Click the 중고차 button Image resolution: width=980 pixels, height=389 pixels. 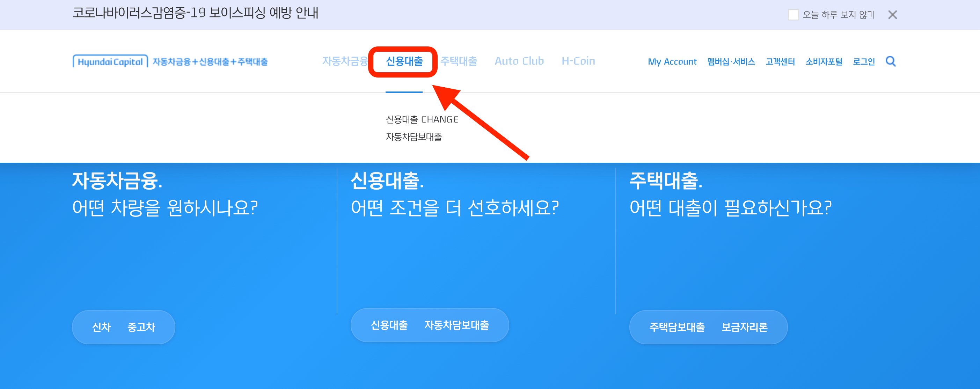pyautogui.click(x=141, y=327)
